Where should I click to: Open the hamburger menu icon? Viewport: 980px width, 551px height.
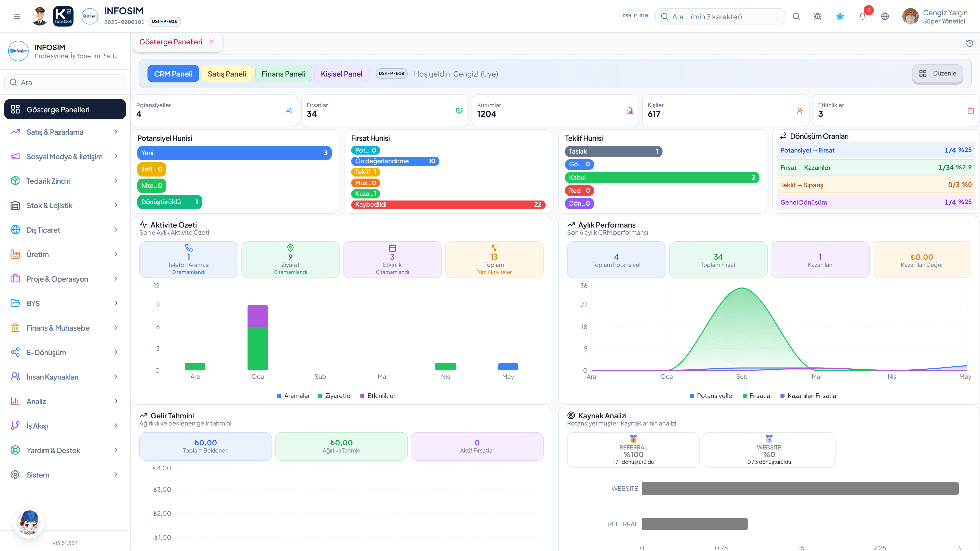(x=17, y=16)
